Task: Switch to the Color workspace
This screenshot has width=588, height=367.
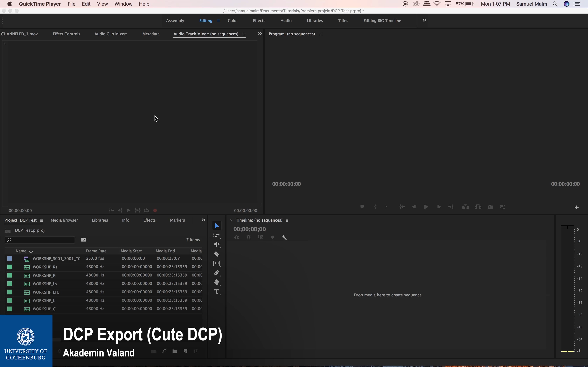Action: tap(233, 21)
